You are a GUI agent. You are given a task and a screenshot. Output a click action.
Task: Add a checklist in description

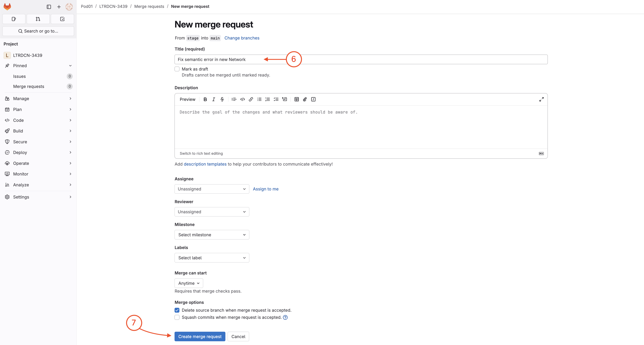[276, 99]
